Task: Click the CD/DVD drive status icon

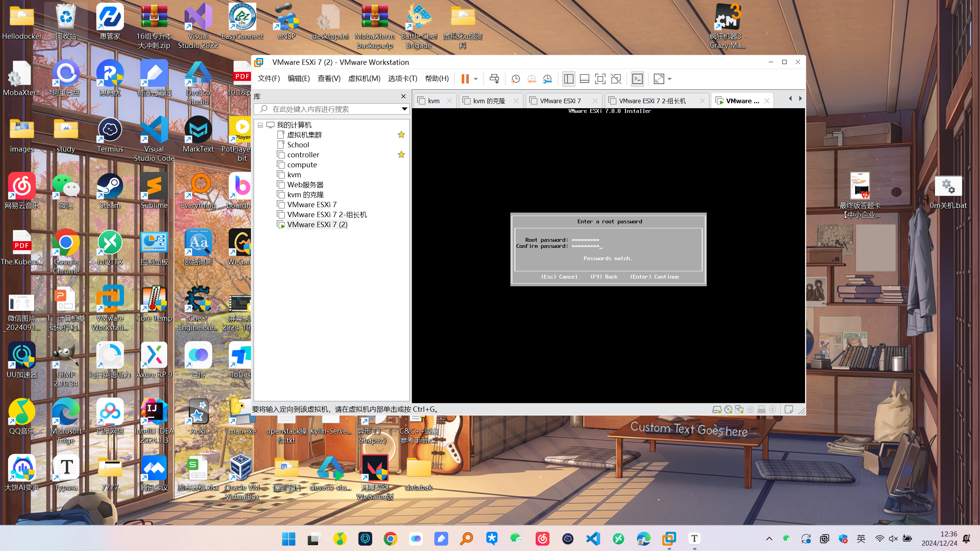Action: [728, 410]
